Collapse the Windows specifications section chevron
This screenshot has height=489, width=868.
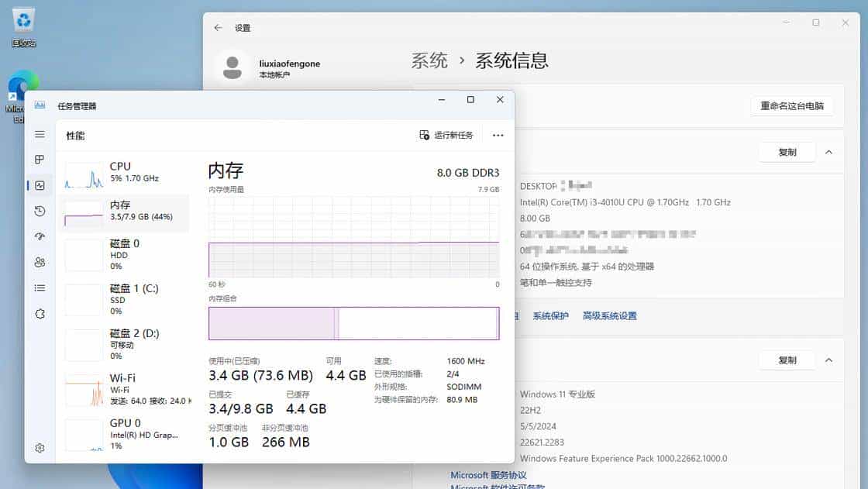828,360
